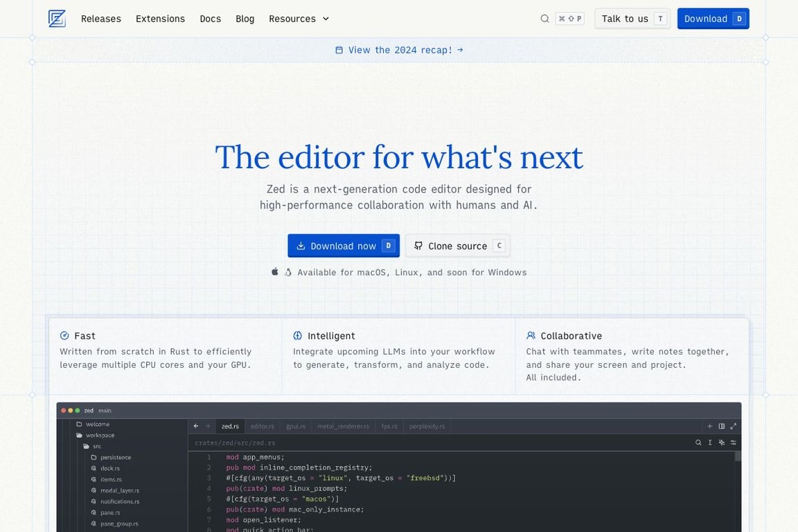Click the Download button in the navbar
The width and height of the screenshot is (798, 532).
pos(713,19)
